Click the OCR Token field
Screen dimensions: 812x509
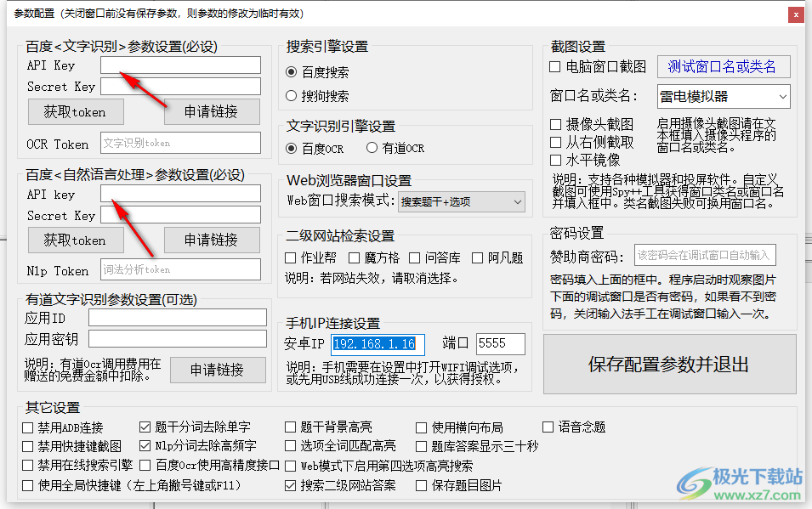pos(180,143)
